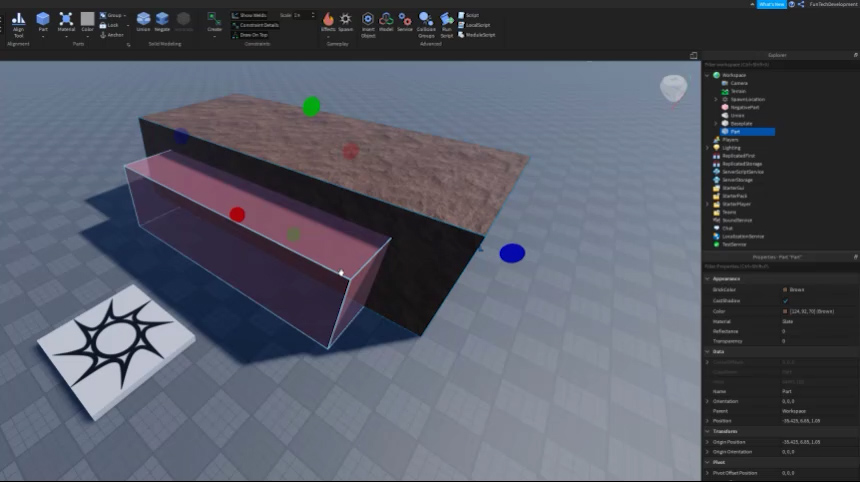Viewport: 860px width, 482px height.
Task: Collapse the Appearance properties section
Action: 707,278
